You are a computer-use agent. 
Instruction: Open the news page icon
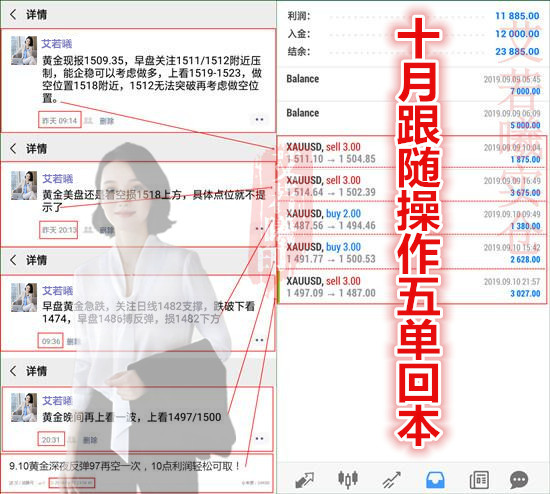(479, 480)
